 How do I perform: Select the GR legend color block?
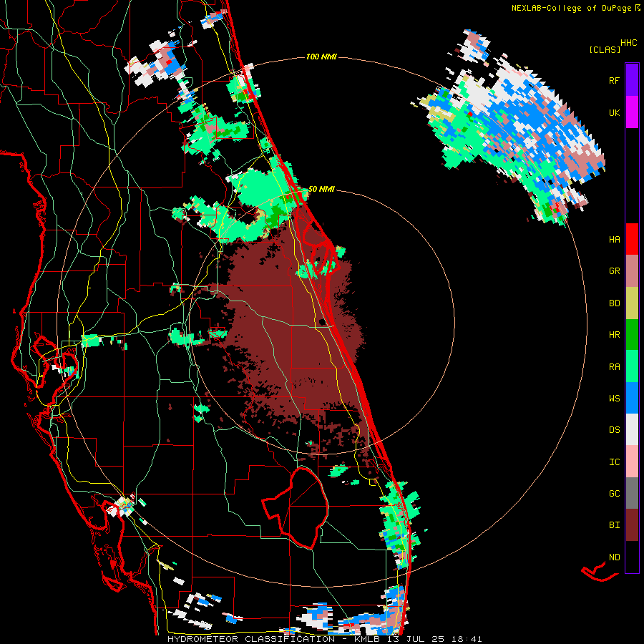coord(632,271)
